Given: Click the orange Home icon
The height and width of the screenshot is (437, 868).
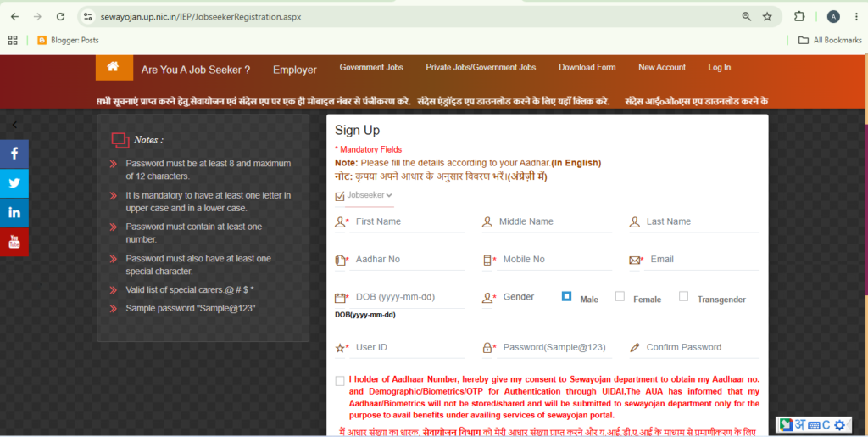Looking at the screenshot, I should (x=114, y=68).
